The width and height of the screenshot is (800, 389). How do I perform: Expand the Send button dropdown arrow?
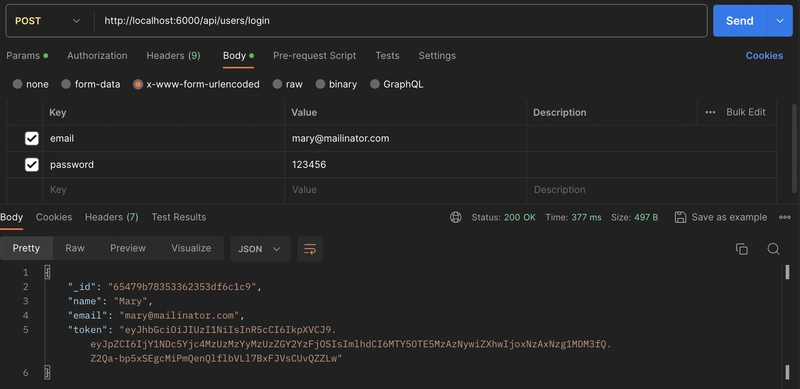coord(780,21)
